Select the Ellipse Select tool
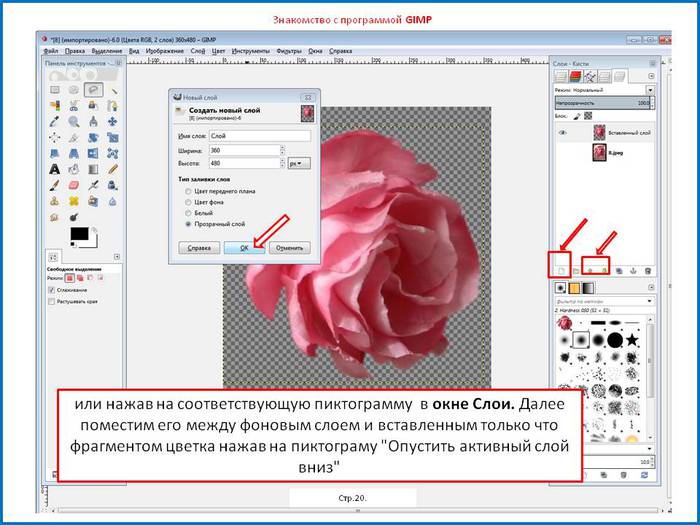The height and width of the screenshot is (525, 700). 74,90
